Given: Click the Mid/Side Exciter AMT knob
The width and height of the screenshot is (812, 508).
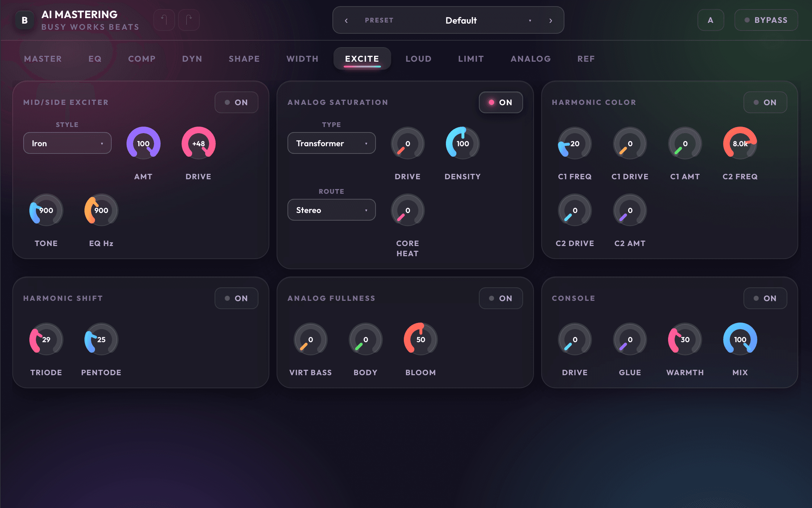Looking at the screenshot, I should [x=143, y=143].
